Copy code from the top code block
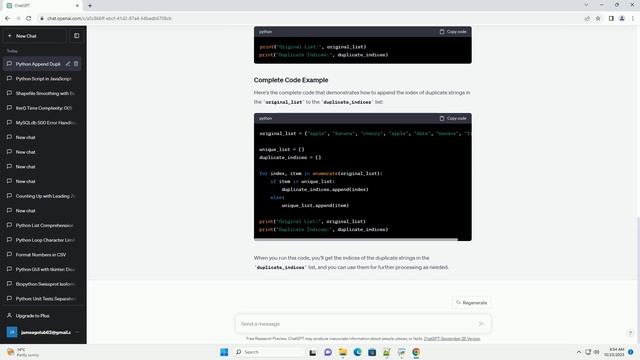The width and height of the screenshot is (640, 360). (453, 31)
